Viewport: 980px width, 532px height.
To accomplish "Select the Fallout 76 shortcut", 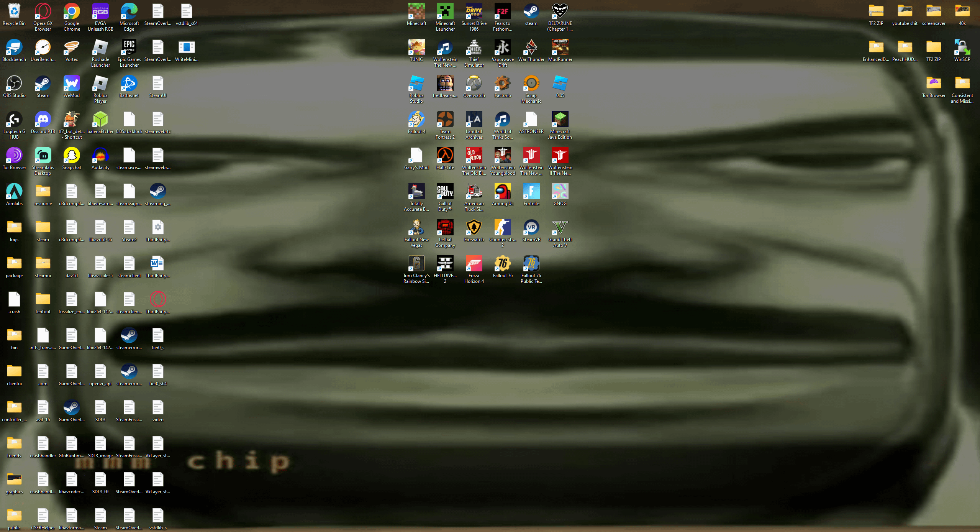I will pos(503,264).
